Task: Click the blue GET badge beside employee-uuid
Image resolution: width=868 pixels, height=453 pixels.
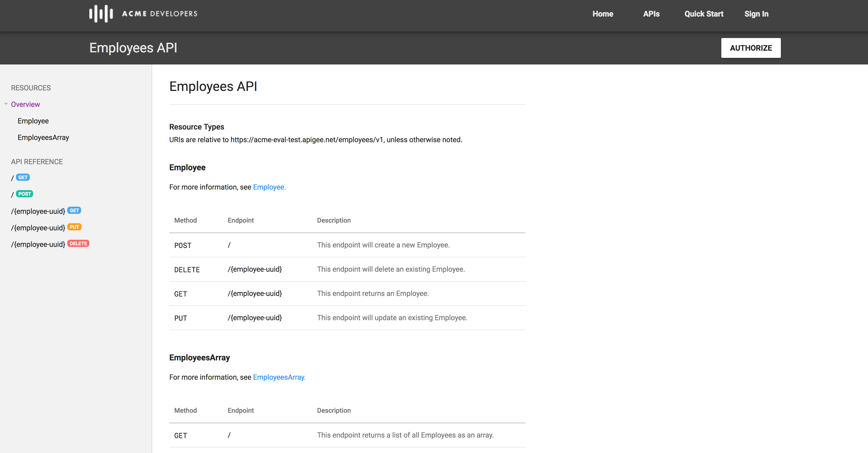Action: click(x=74, y=211)
